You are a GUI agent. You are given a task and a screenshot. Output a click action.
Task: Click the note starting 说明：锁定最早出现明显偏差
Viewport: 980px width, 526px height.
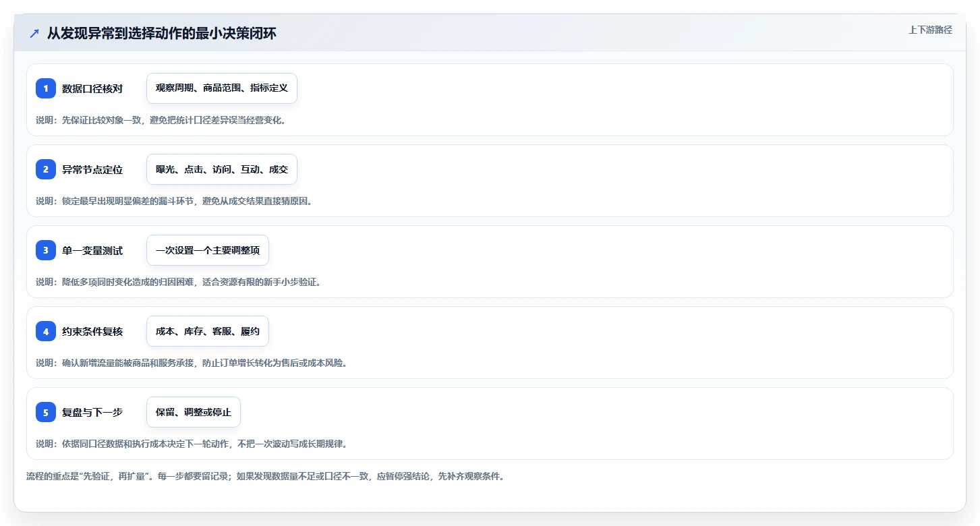click(x=177, y=201)
